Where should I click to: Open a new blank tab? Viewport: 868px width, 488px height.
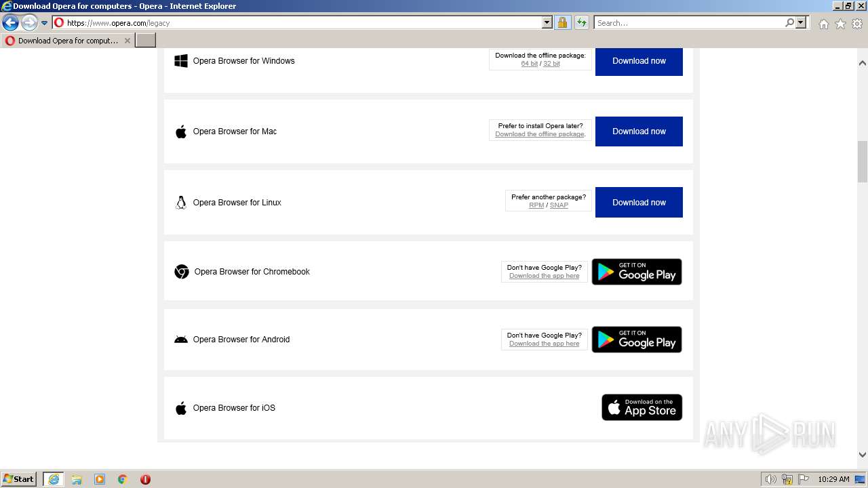coord(146,41)
